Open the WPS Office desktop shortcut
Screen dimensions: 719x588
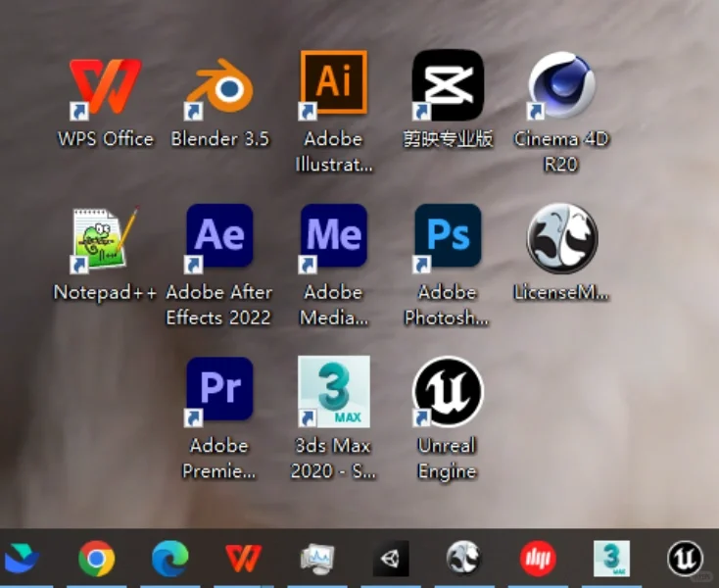click(105, 86)
